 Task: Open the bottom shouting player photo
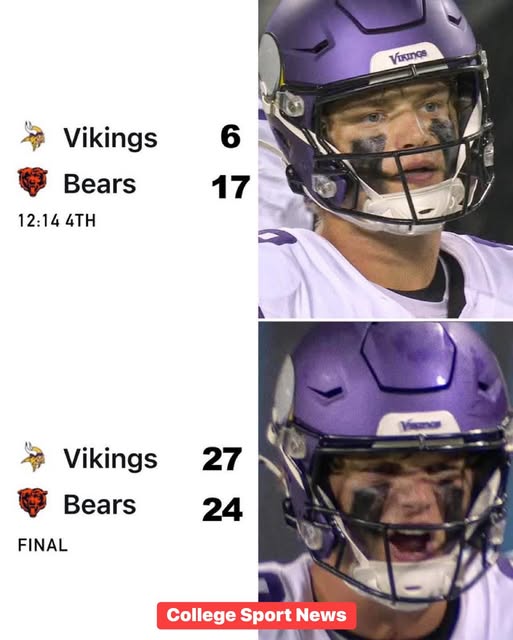click(386, 481)
